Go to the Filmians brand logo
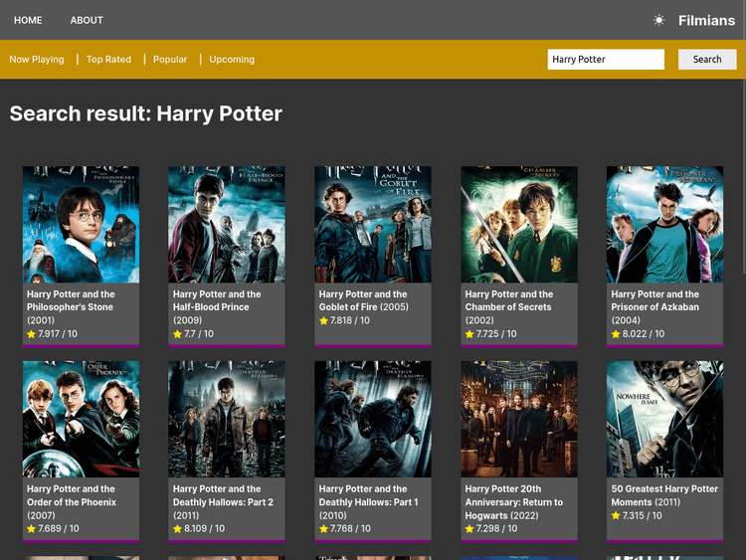 [x=706, y=20]
